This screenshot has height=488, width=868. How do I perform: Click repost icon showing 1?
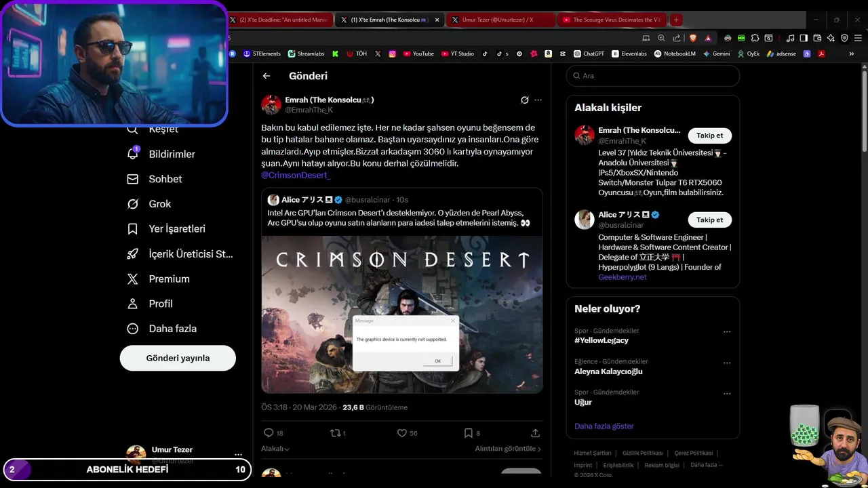[x=334, y=432]
